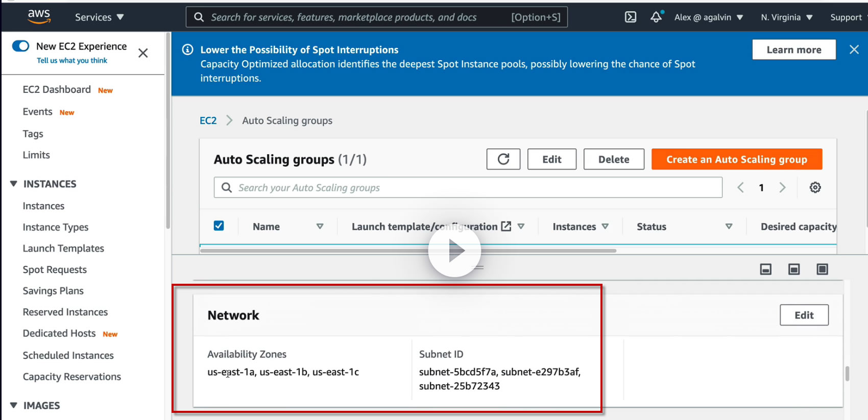
Task: Uncheck the select-all groups checkbox
Action: coord(219,226)
